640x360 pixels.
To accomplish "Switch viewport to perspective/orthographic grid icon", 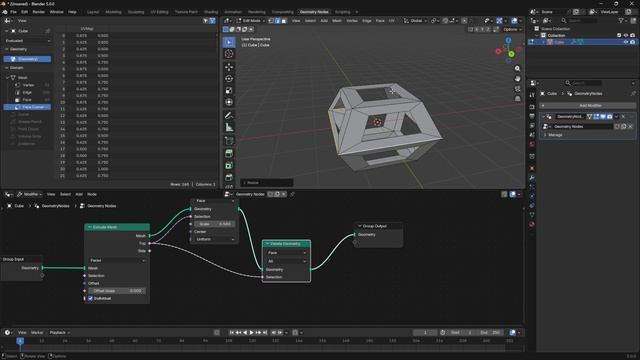I will click(x=517, y=99).
